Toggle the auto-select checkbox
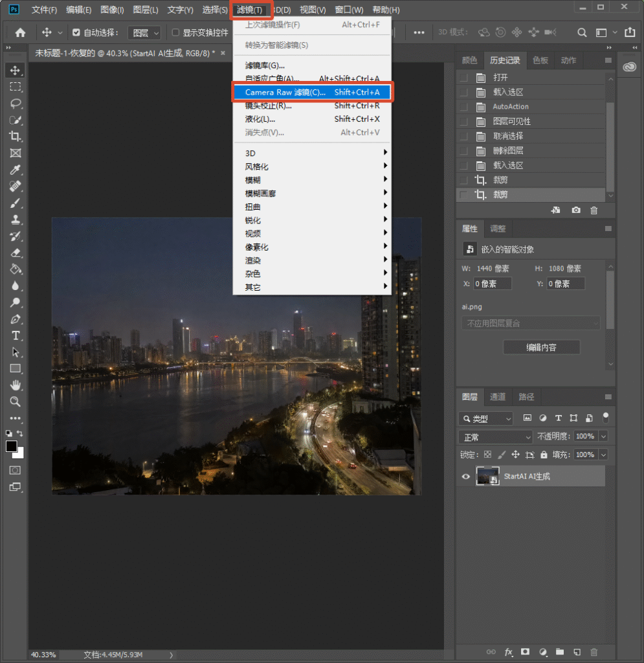This screenshot has height=663, width=644. [x=76, y=32]
